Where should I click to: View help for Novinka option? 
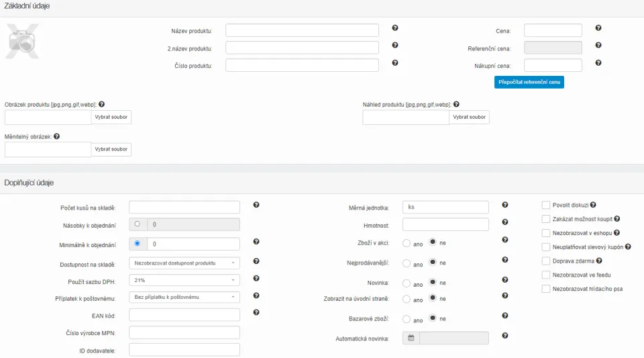[504, 279]
